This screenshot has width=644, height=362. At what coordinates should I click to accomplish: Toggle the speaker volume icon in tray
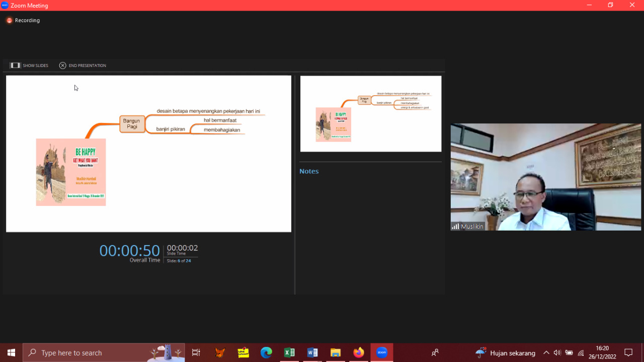557,353
